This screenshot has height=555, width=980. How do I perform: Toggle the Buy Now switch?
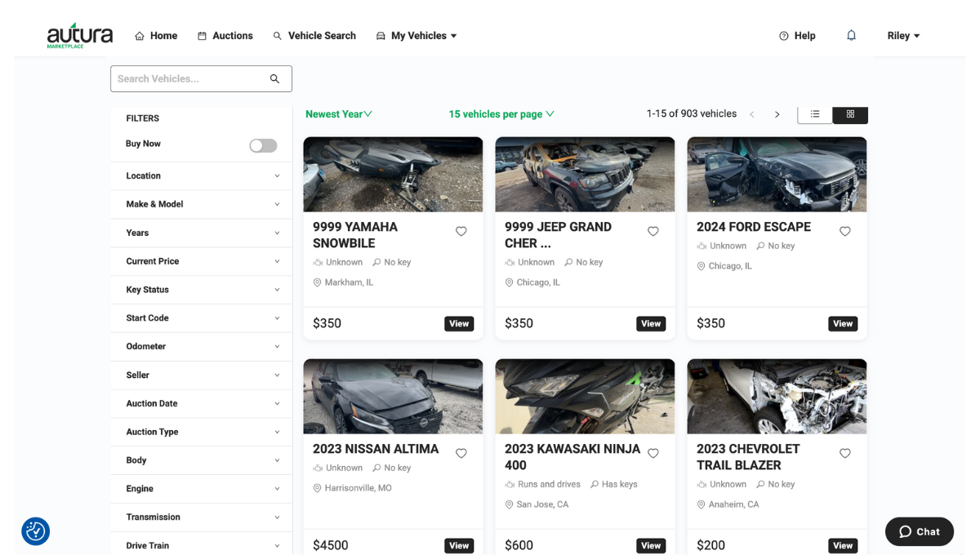pyautogui.click(x=263, y=145)
